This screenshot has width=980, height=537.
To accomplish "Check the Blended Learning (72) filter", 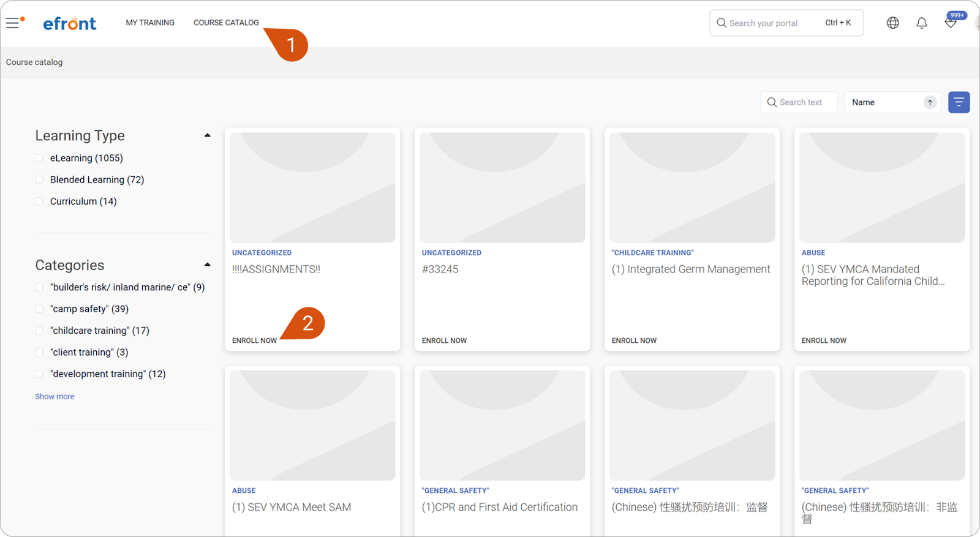I will (39, 179).
